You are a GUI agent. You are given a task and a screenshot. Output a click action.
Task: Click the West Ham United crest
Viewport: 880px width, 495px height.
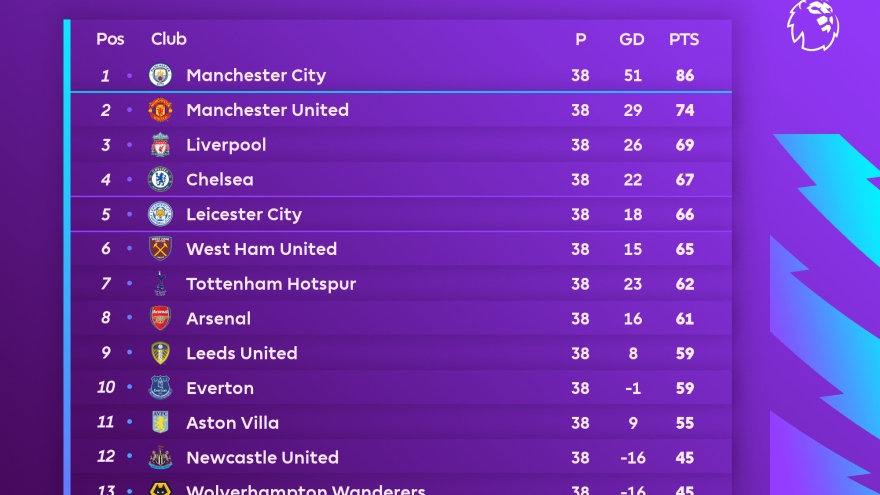tap(160, 249)
